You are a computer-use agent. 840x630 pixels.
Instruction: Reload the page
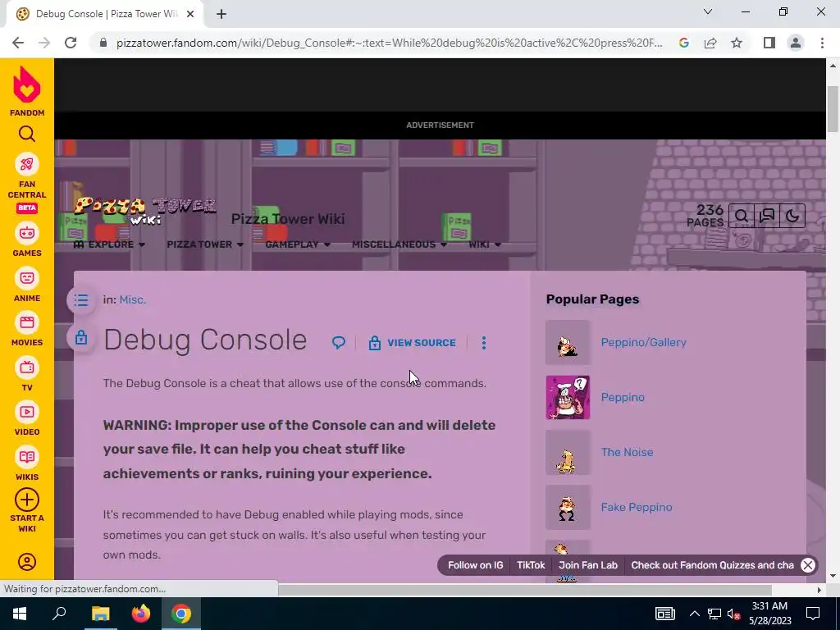(x=71, y=43)
